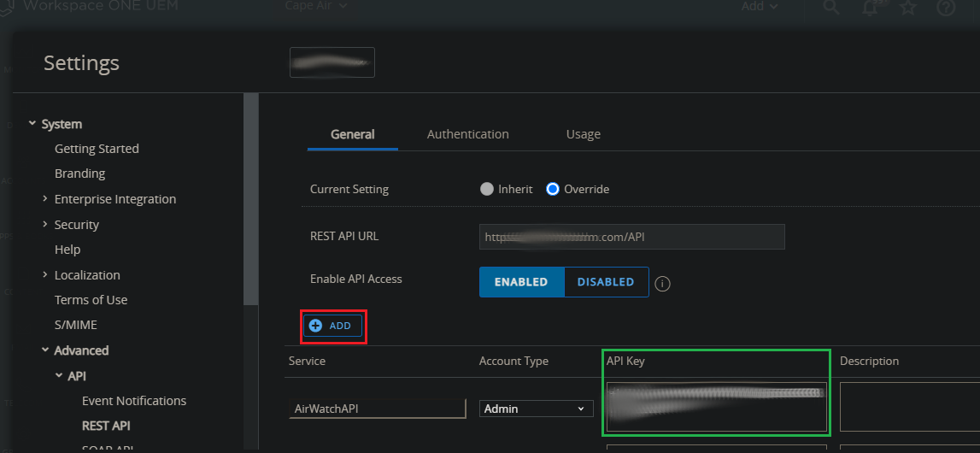Screen dimensions: 980x453
Task: Click the ADD button
Action: 332,326
